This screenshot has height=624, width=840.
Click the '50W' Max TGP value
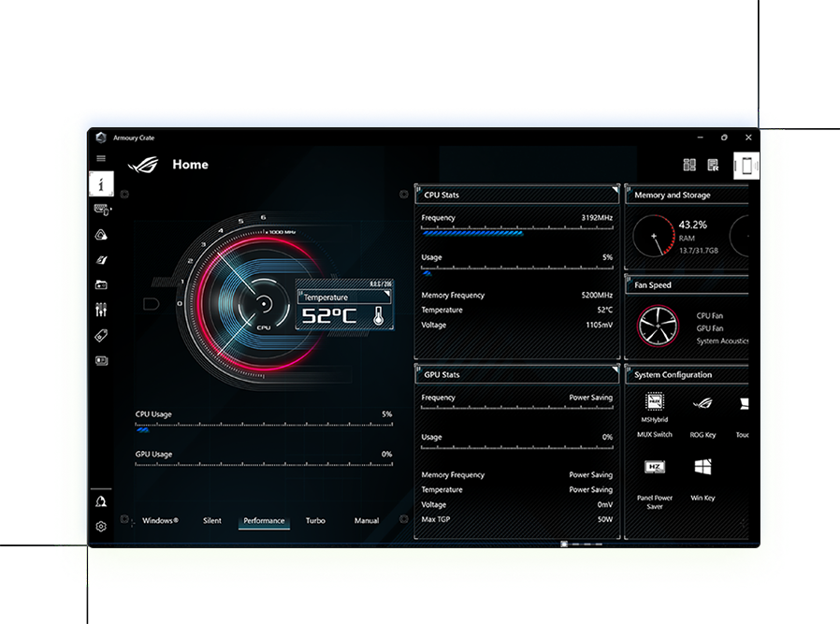coord(605,519)
